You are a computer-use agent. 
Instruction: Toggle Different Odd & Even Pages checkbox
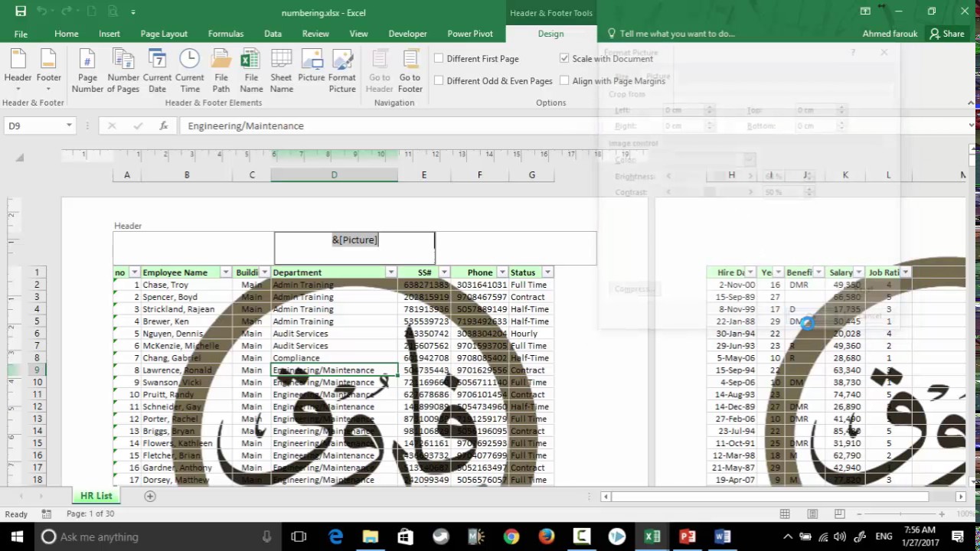coord(439,80)
